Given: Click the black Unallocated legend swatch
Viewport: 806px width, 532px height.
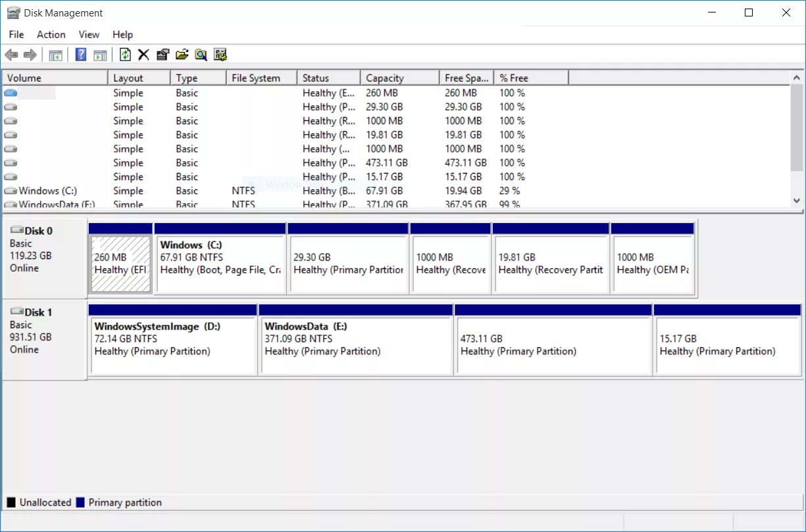Looking at the screenshot, I should point(11,502).
